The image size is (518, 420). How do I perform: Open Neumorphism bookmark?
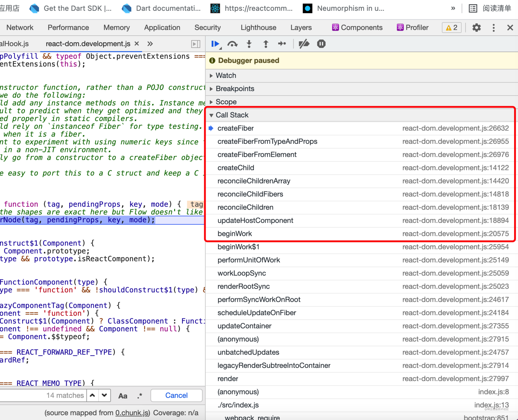point(344,9)
